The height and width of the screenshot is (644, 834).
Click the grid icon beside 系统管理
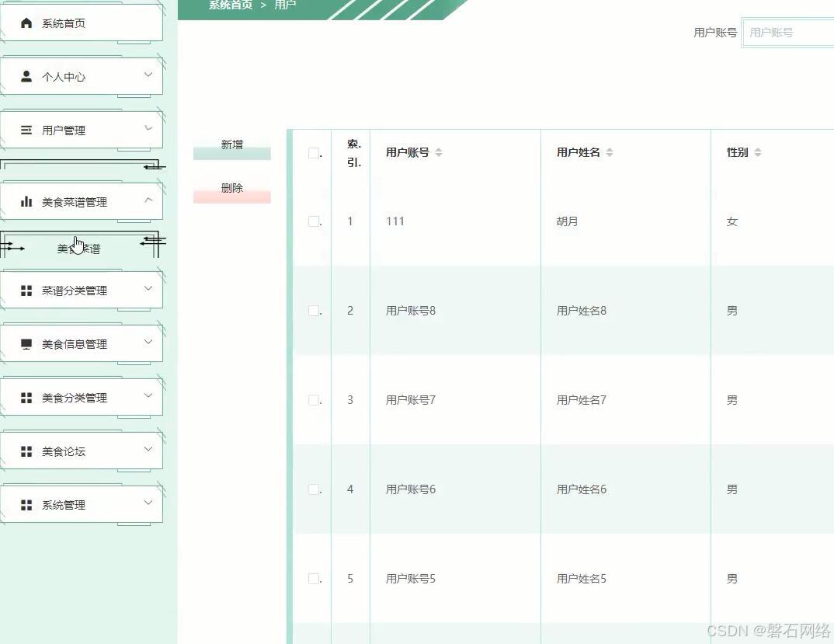[26, 503]
